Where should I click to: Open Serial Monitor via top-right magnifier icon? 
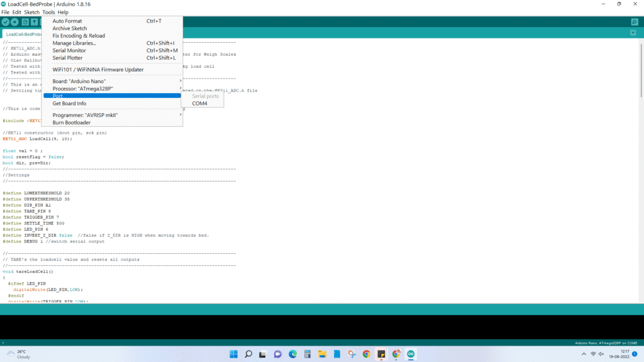(x=635, y=22)
